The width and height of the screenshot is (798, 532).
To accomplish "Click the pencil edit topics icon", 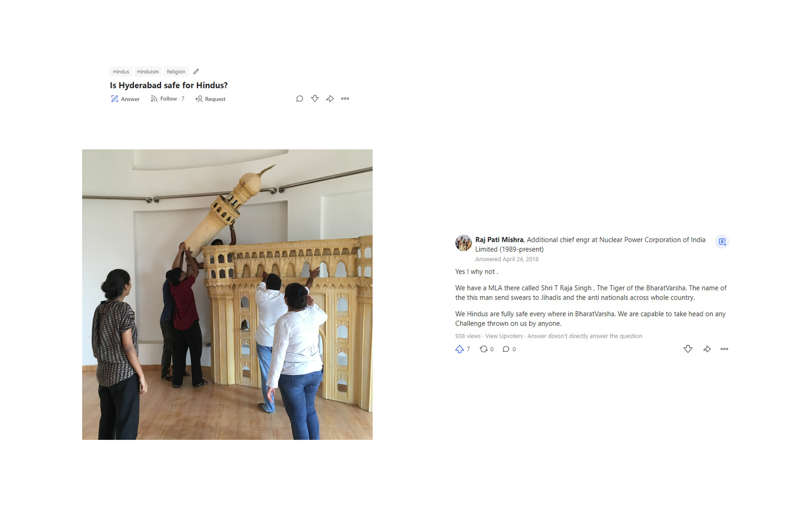I will [x=196, y=72].
